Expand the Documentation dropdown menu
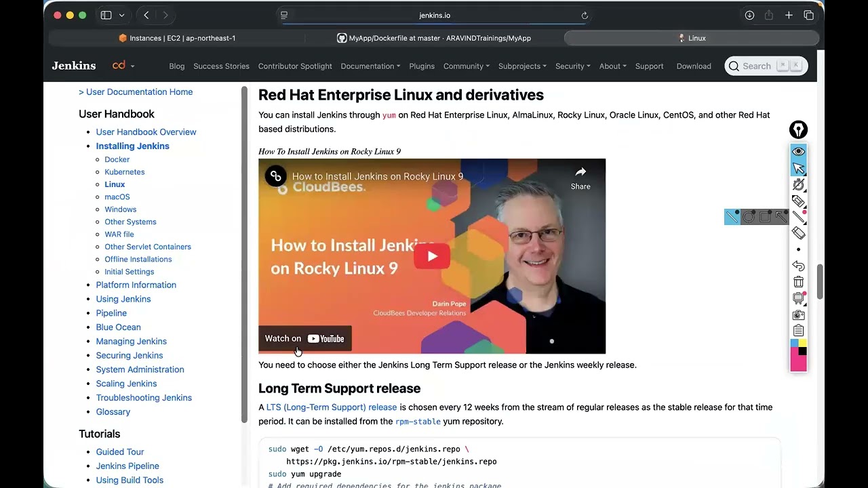The image size is (868, 488). pos(370,66)
